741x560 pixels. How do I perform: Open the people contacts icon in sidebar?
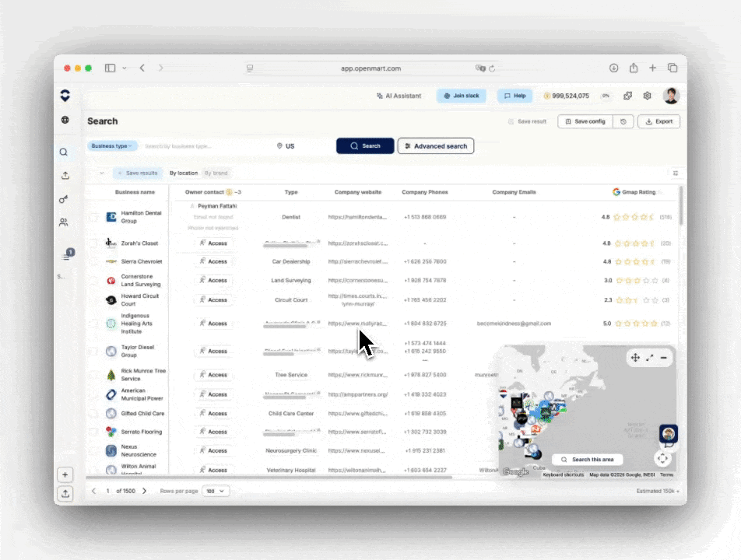point(63,222)
